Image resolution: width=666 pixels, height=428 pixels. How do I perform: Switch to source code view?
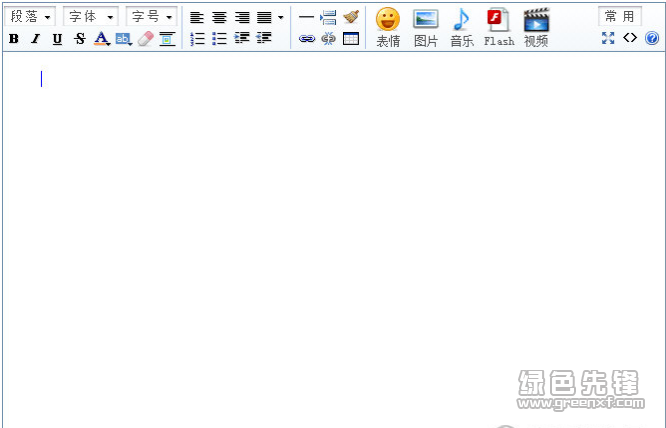point(630,38)
